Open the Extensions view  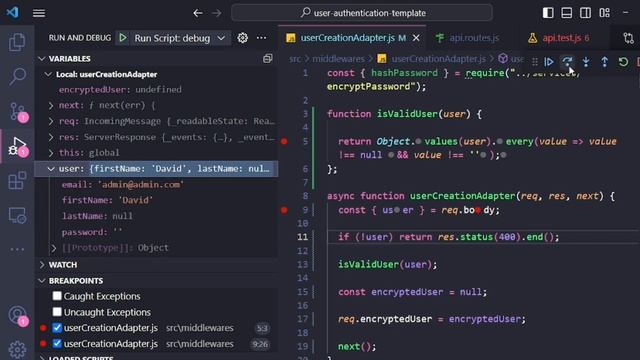coord(17,180)
